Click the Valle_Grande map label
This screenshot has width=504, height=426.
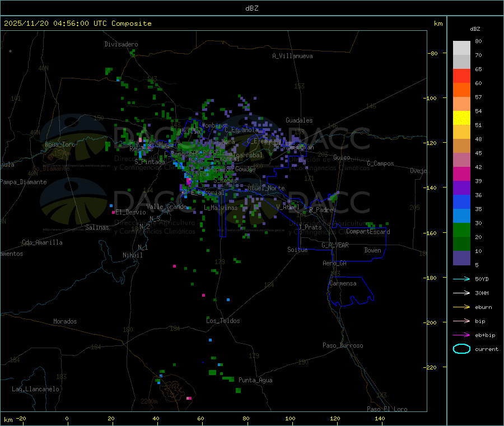166,207
